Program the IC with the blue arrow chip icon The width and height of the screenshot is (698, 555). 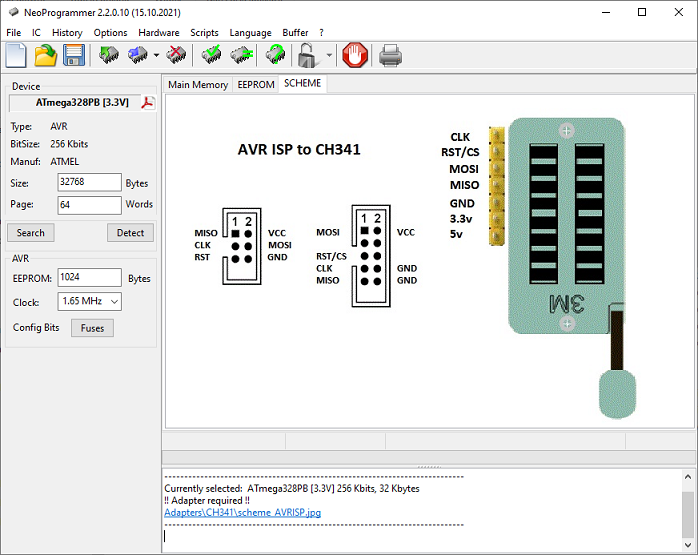click(138, 56)
